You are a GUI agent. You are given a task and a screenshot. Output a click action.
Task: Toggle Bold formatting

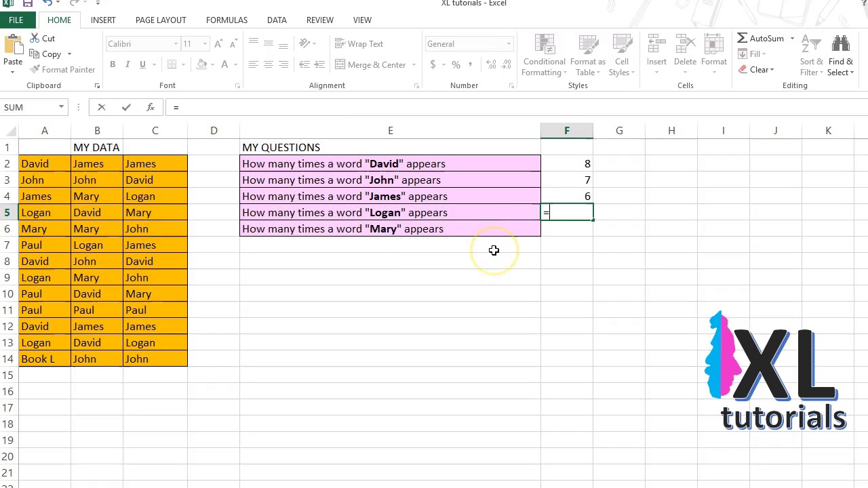point(113,65)
